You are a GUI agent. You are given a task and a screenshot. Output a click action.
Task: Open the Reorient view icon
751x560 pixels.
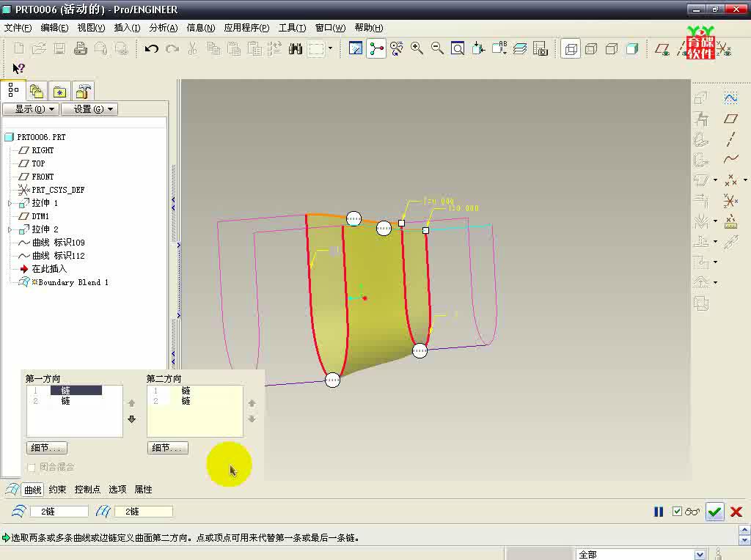[x=478, y=49]
